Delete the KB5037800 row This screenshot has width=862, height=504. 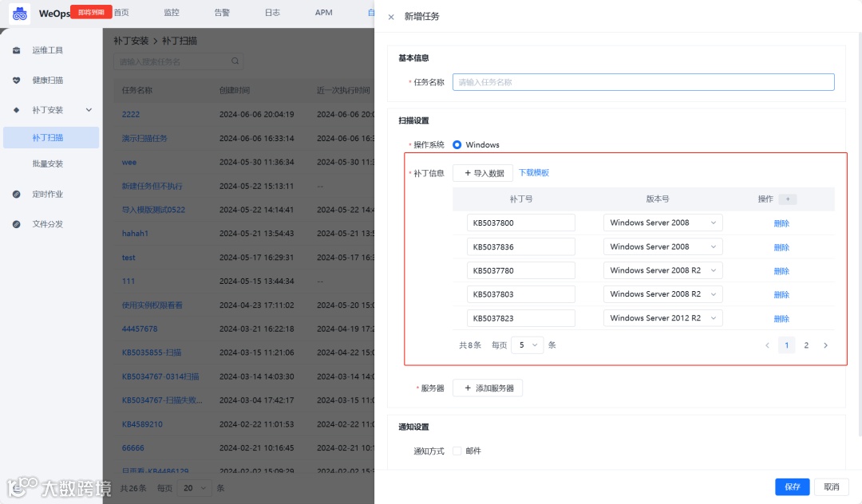(781, 223)
